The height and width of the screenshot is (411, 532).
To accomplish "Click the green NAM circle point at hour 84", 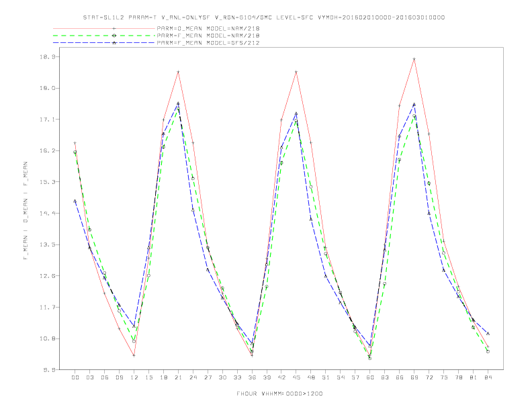I will tap(488, 352).
